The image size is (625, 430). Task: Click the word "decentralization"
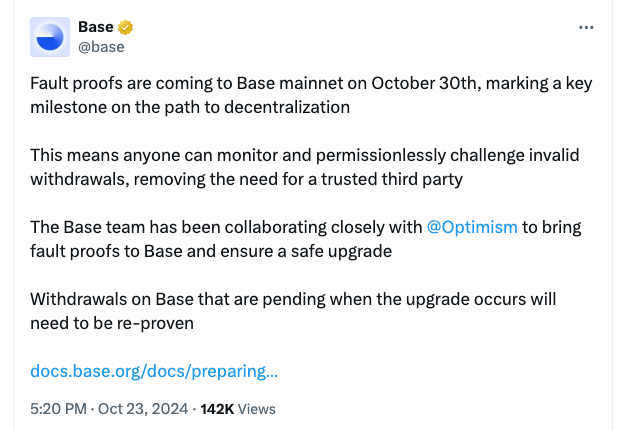point(281,108)
